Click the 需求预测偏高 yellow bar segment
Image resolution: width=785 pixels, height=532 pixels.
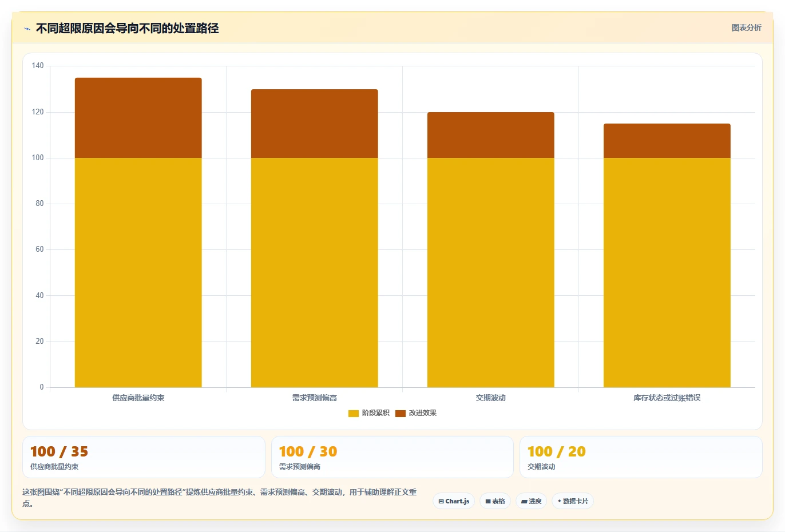[x=315, y=272]
